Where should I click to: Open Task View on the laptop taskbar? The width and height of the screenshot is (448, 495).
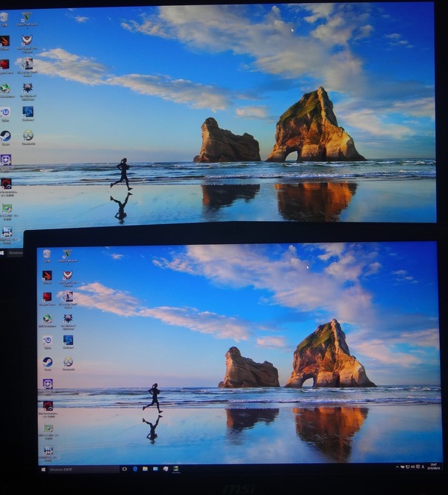point(125,470)
